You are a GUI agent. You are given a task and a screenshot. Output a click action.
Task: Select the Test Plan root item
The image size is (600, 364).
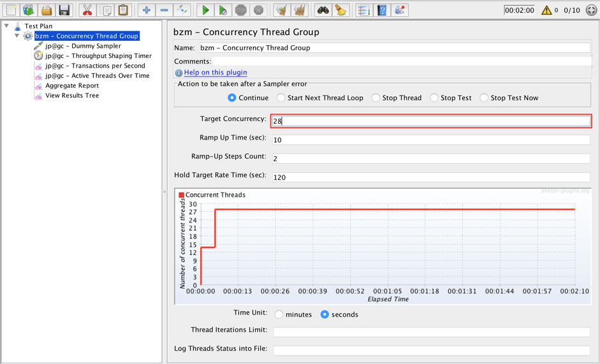[38, 26]
